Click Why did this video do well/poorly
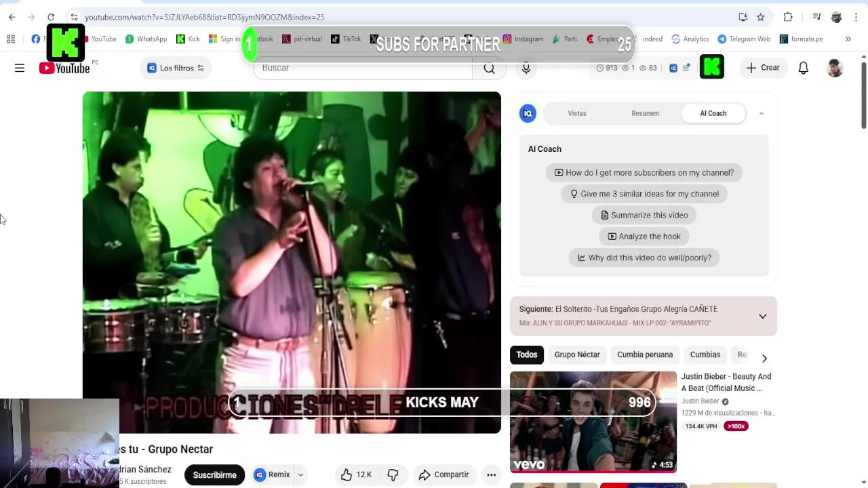This screenshot has height=488, width=868. (x=644, y=258)
